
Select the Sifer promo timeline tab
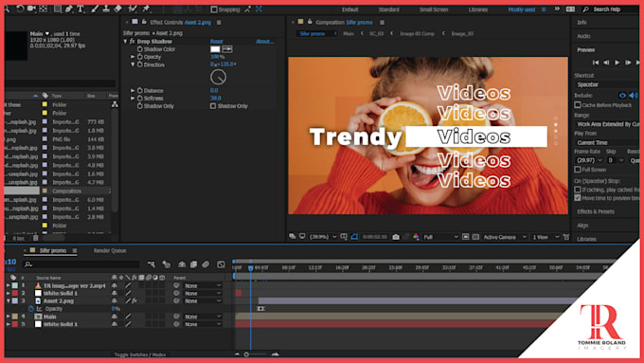[53, 251]
